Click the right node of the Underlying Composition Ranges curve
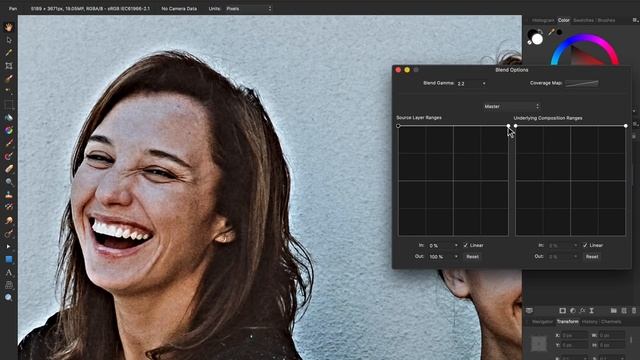640x360 pixels. pos(626,126)
